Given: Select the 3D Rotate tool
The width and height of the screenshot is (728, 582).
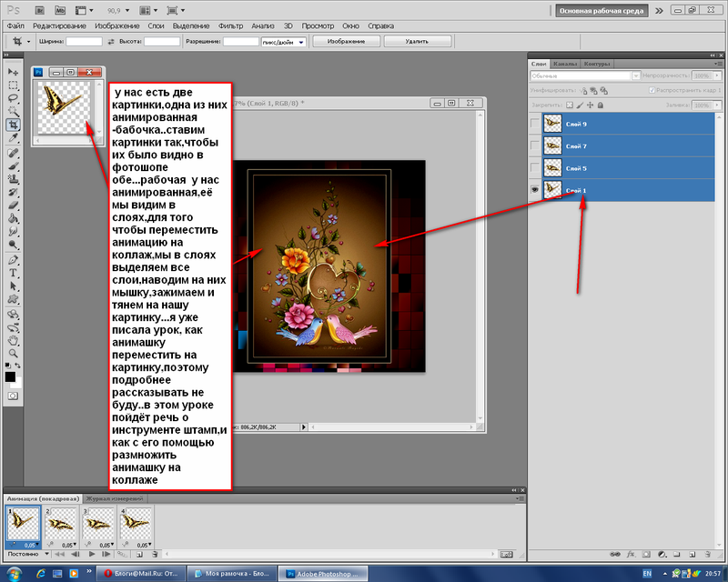Looking at the screenshot, I should coord(13,315).
